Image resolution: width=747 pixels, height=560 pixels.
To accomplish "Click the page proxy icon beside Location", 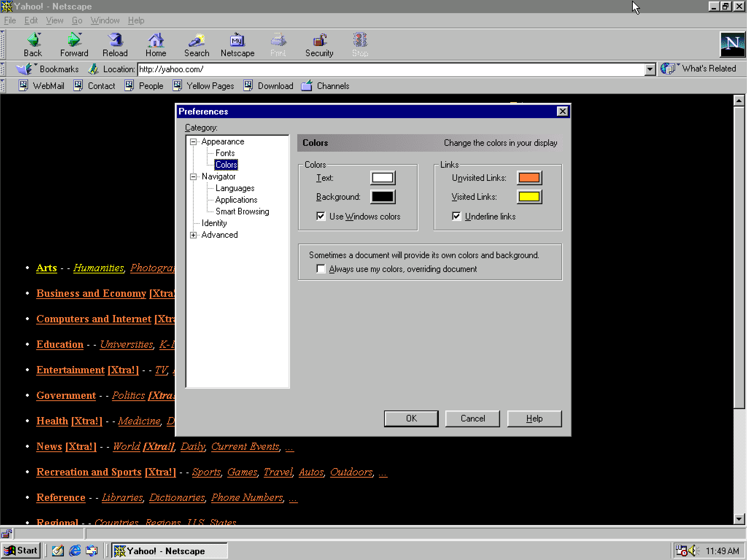I will (x=94, y=69).
